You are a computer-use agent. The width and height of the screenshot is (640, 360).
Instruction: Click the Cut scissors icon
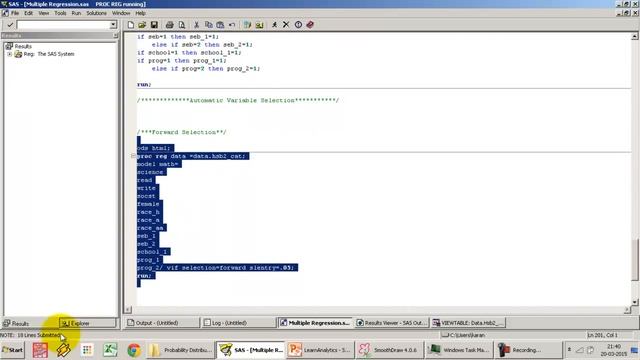click(x=196, y=25)
